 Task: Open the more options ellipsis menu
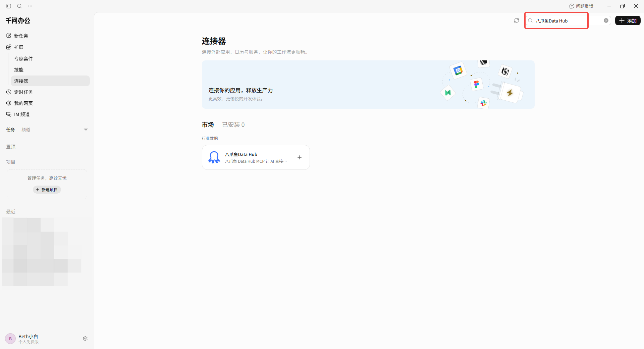point(30,6)
